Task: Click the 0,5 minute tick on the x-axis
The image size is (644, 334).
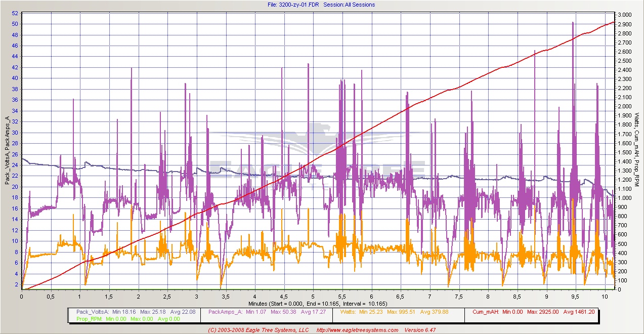Action: 51,296
